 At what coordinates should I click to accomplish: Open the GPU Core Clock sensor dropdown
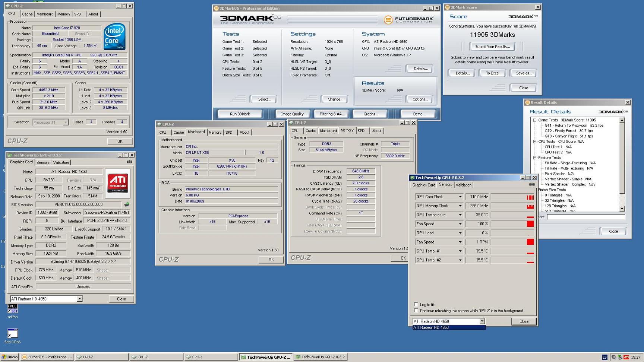[x=460, y=197]
